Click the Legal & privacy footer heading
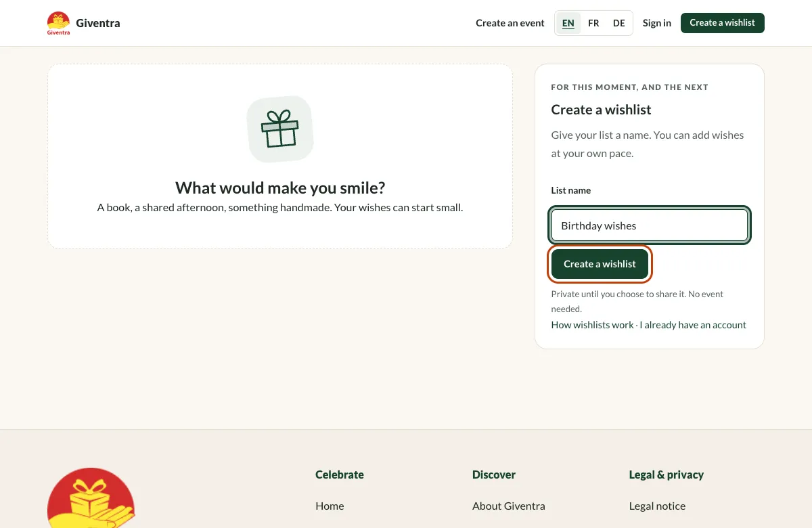812x528 pixels. (x=667, y=475)
